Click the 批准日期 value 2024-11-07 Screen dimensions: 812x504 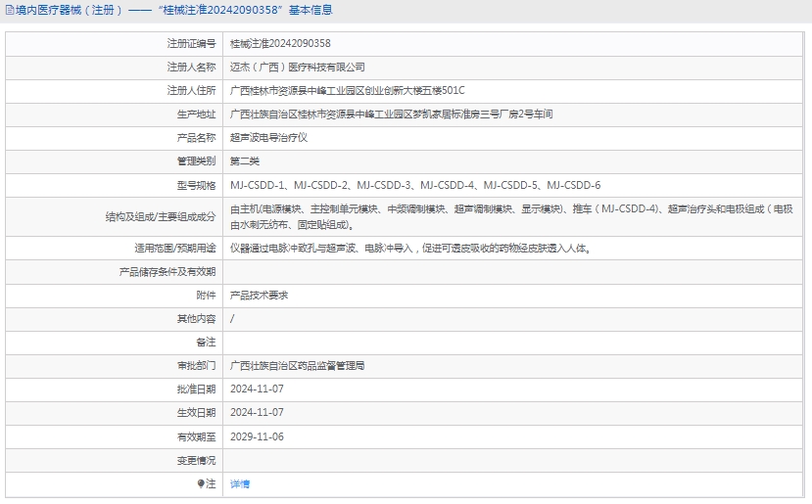[x=257, y=389]
